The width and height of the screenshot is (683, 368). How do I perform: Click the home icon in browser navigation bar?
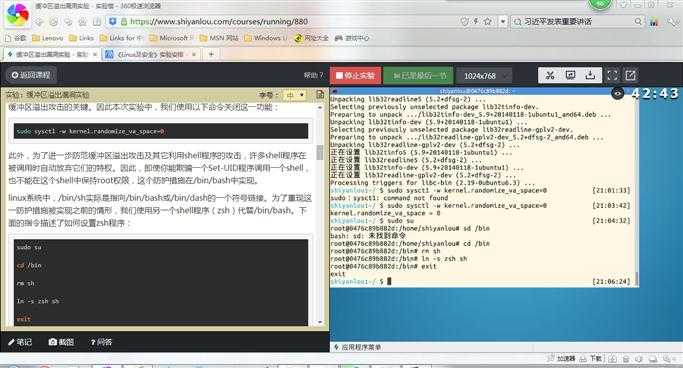pyautogui.click(x=82, y=22)
